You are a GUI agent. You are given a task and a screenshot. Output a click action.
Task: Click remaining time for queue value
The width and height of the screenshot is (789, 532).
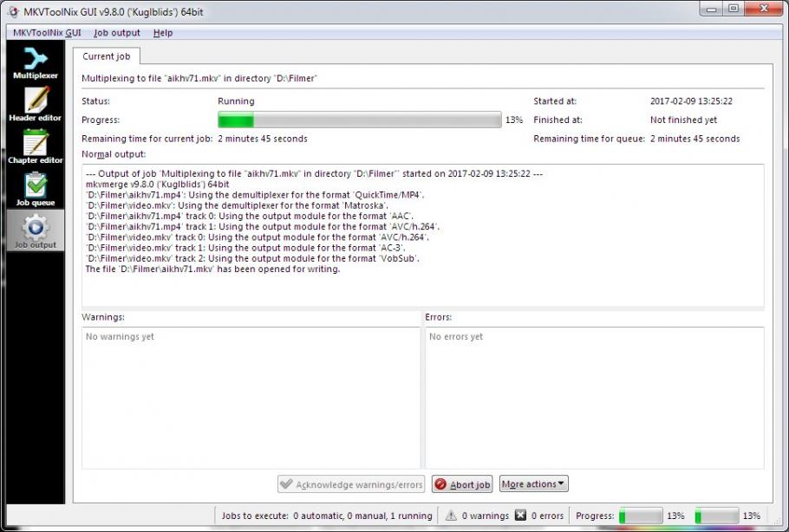694,139
